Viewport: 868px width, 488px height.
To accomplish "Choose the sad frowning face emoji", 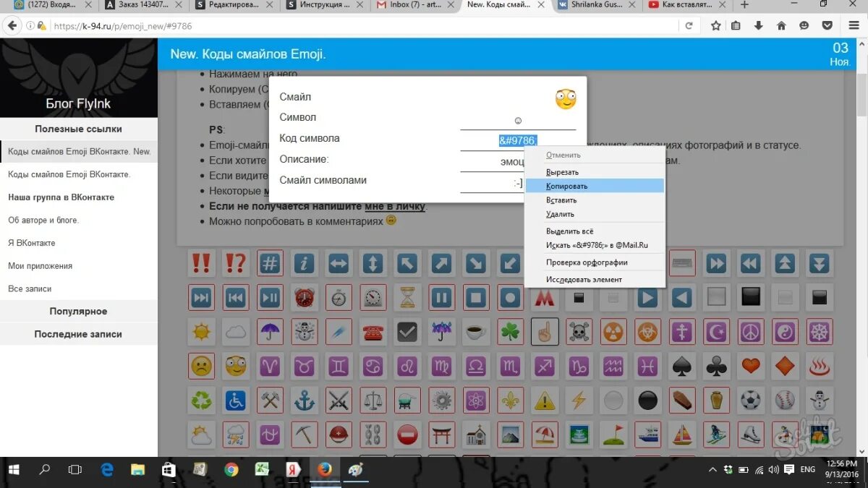I will 201,366.
